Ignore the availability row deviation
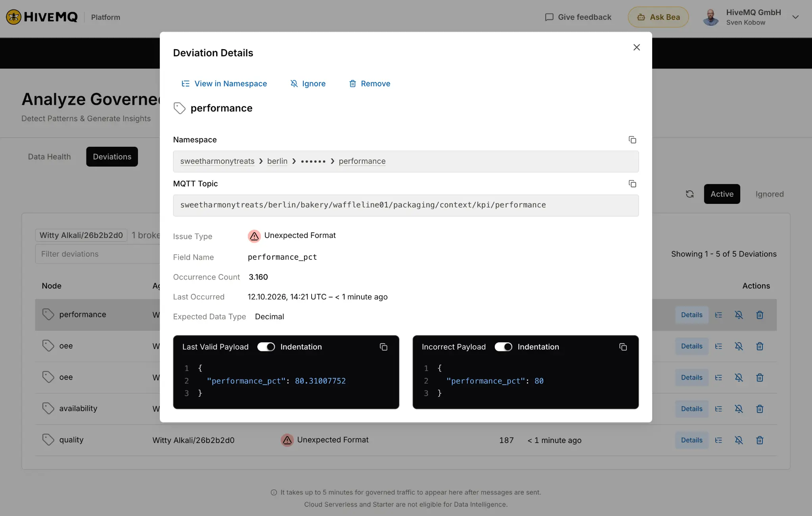This screenshot has width=812, height=516. point(739,409)
